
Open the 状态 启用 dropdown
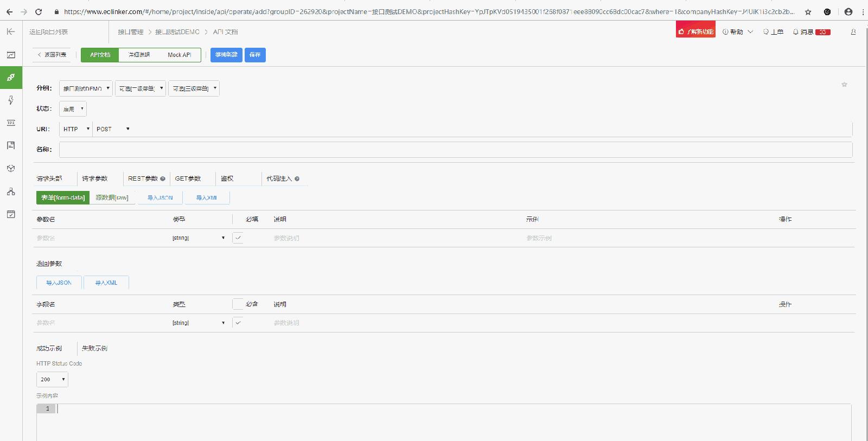73,108
